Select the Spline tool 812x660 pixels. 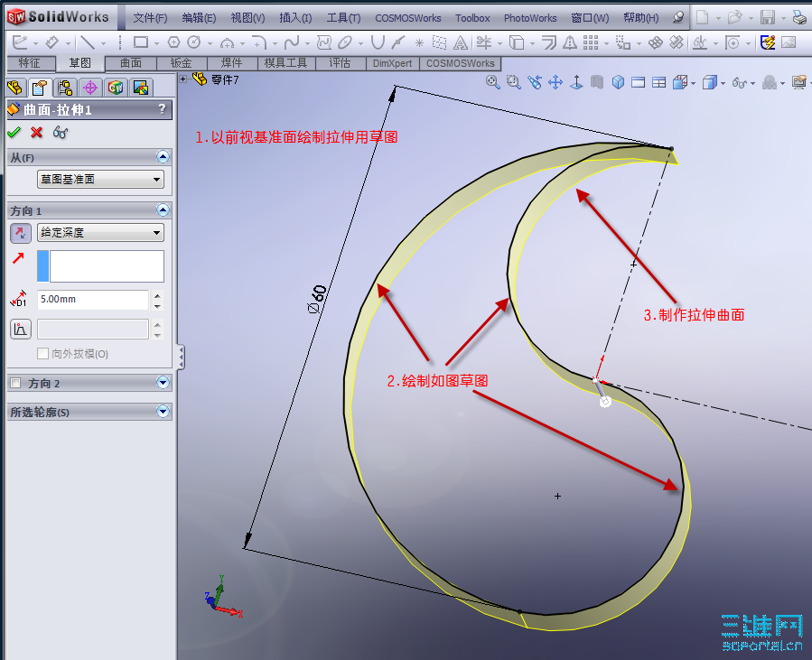(292, 42)
